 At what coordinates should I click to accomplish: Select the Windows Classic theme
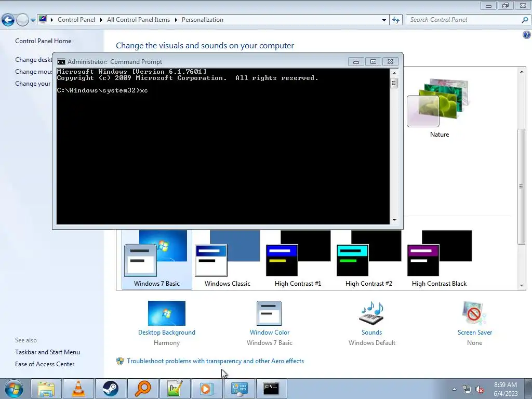[x=228, y=259]
